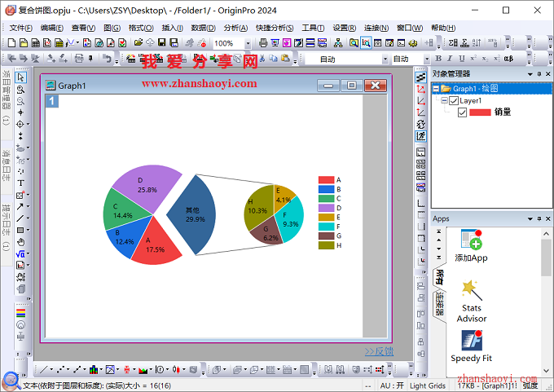The width and height of the screenshot is (554, 392).
Task: Click the Save Project floppy icon
Action: [x=162, y=43]
